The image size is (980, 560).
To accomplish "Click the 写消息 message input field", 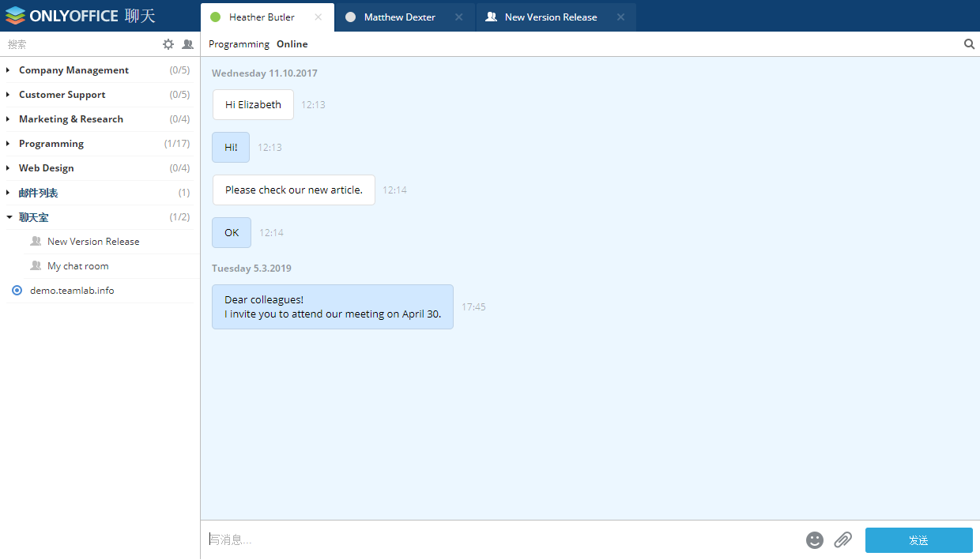I will pyautogui.click(x=498, y=540).
